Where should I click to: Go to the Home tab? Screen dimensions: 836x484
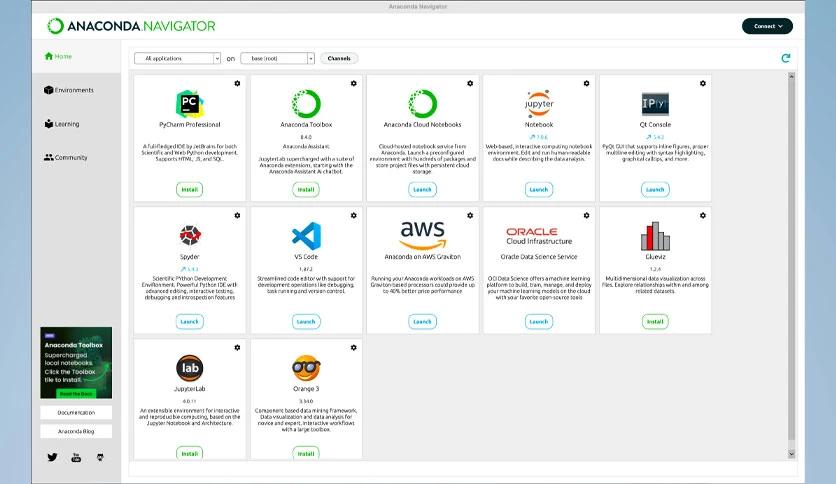point(58,56)
